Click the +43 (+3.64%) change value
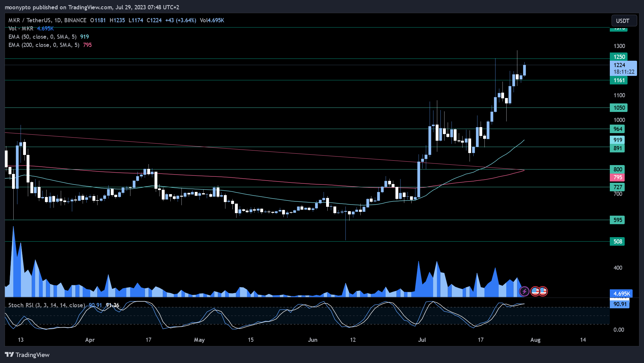Viewport: 644px width, 363px height. click(x=181, y=20)
